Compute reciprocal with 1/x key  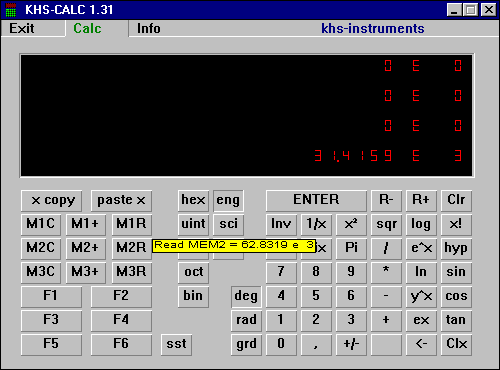coord(316,224)
